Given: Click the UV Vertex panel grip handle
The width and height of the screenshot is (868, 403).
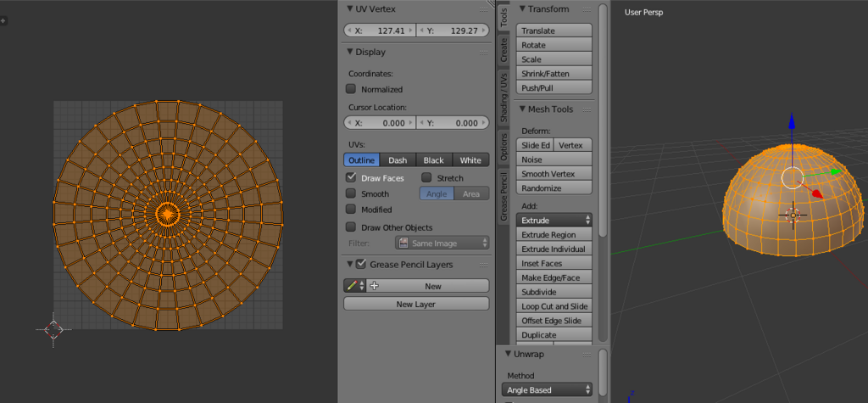Looking at the screenshot, I should (x=484, y=9).
